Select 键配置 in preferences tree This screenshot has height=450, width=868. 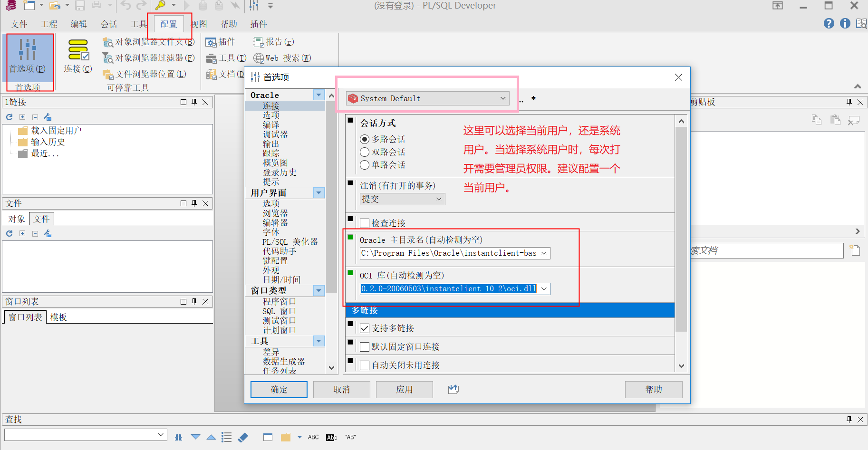(275, 261)
